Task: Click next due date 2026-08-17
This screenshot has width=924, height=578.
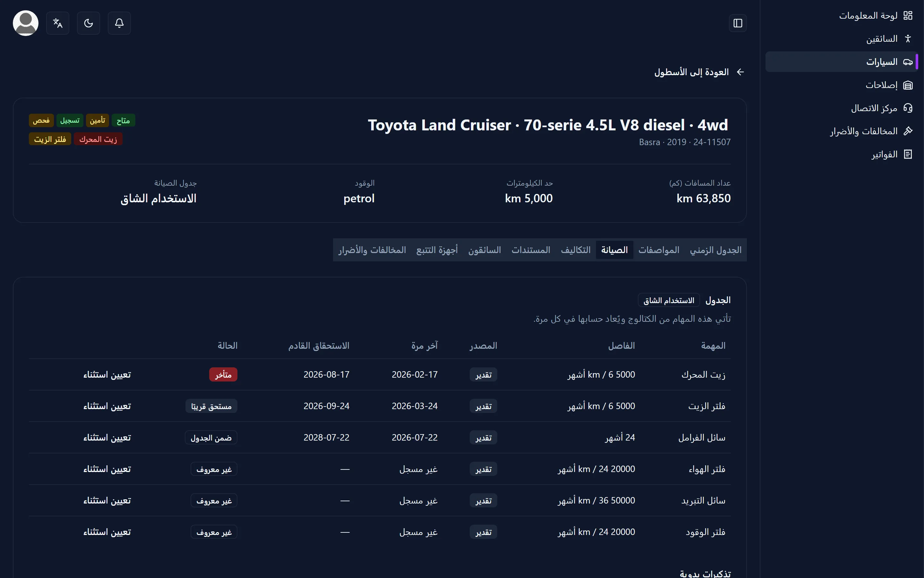Action: (327, 375)
